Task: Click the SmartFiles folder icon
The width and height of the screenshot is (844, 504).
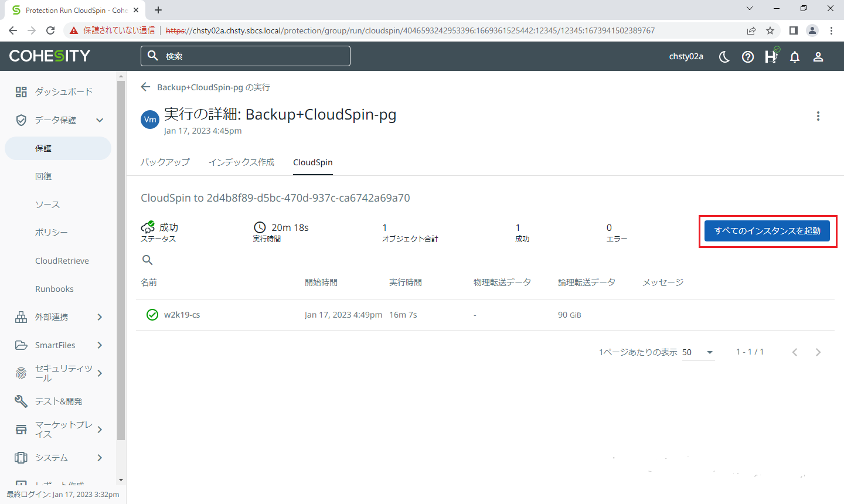Action: coord(21,345)
